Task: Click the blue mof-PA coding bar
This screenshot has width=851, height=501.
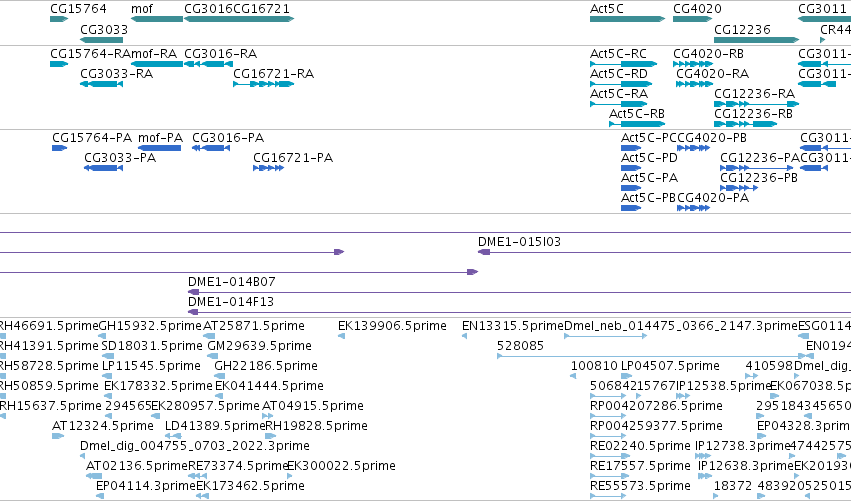Action: pyautogui.click(x=160, y=148)
